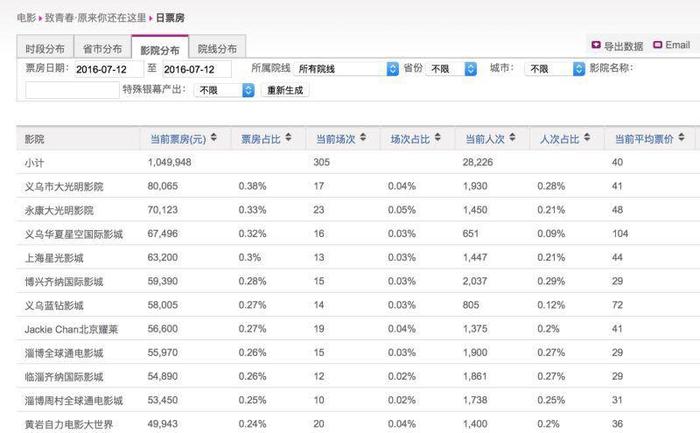Sort by 当前平均票价 column arrows
The image size is (700, 433).
[681, 137]
